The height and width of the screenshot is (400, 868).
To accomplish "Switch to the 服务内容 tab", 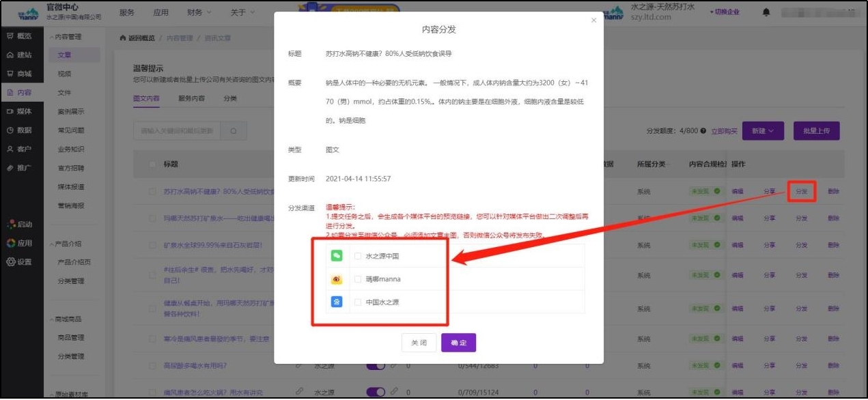I will [x=191, y=98].
